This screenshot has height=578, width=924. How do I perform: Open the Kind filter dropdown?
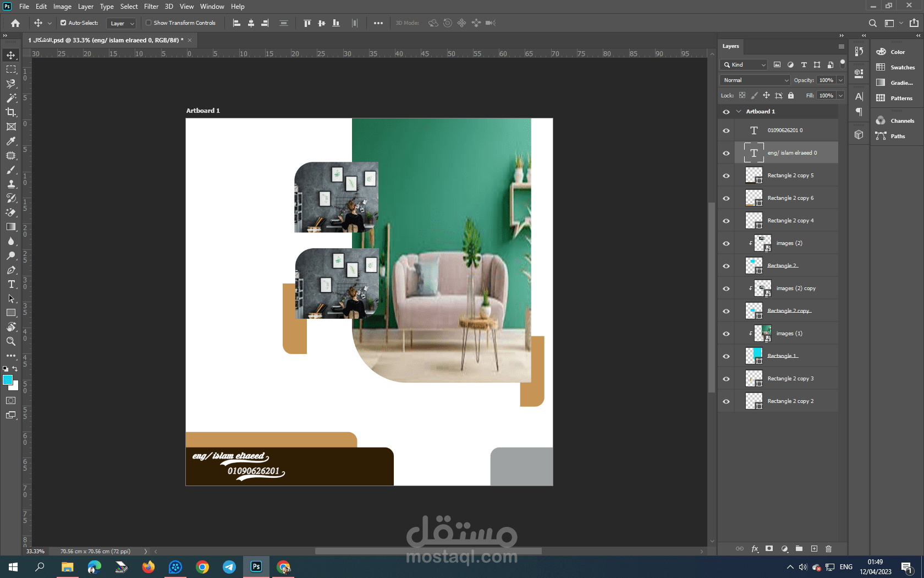coord(744,65)
